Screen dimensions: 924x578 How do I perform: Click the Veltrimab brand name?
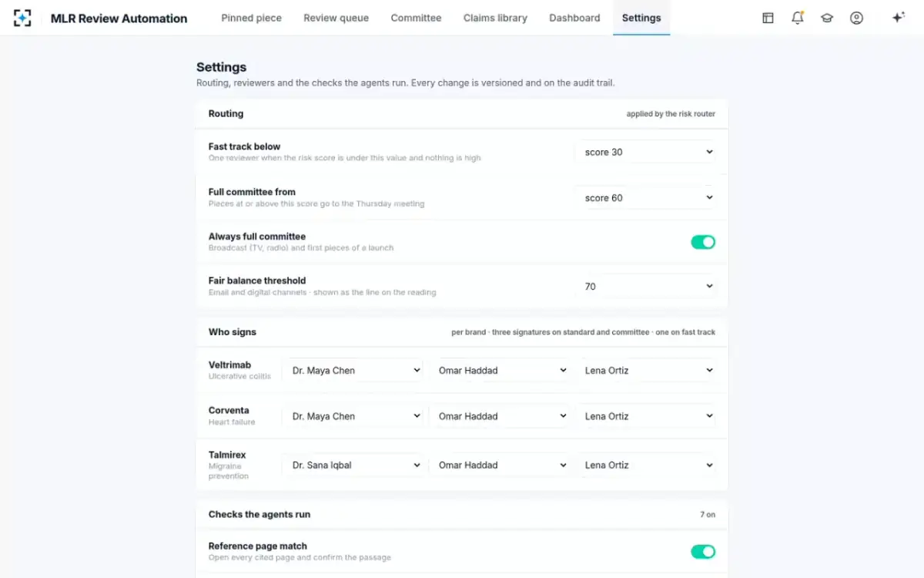click(x=229, y=365)
